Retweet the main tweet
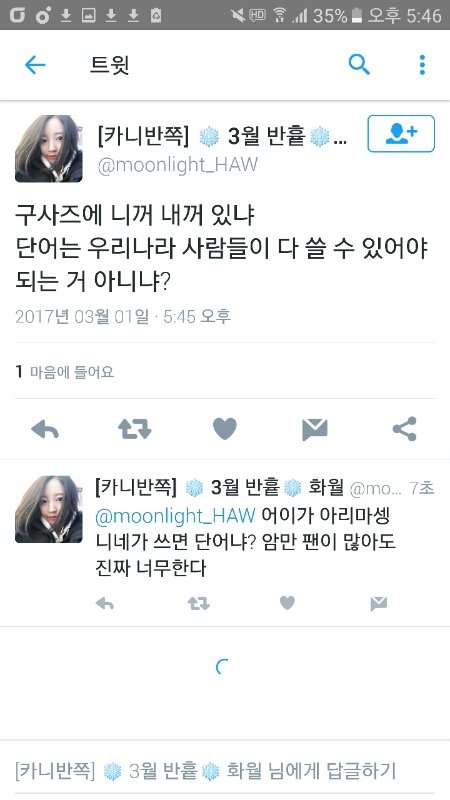The width and height of the screenshot is (450, 800). point(135,429)
